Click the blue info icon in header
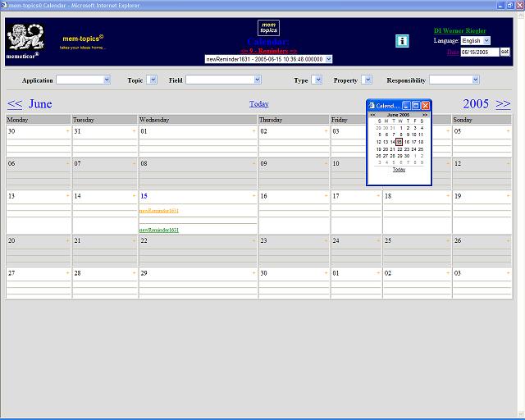 [x=402, y=41]
